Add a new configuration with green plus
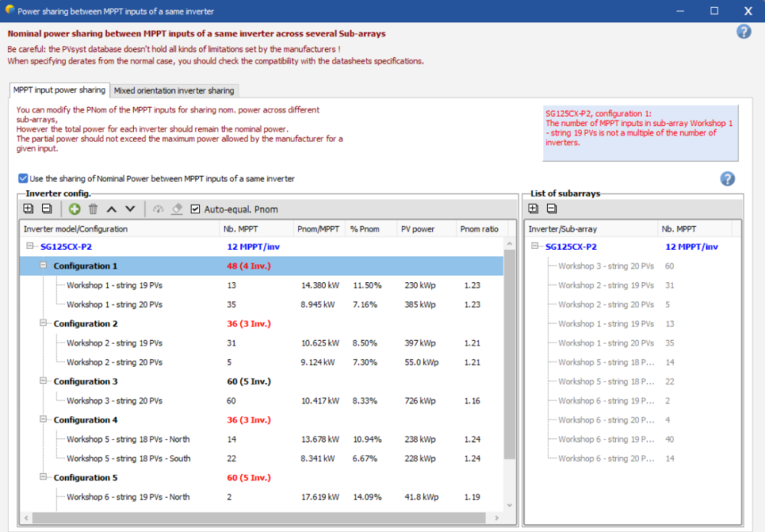 pos(74,209)
